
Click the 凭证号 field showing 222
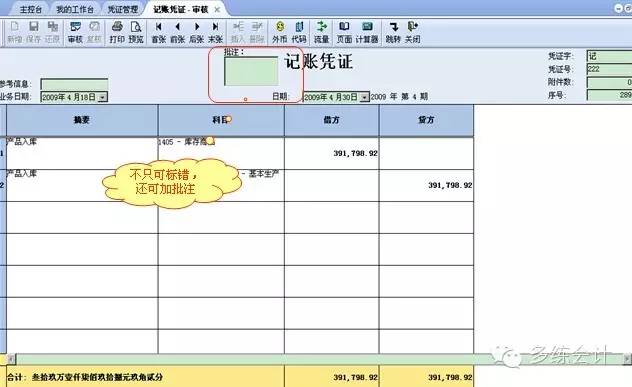click(609, 69)
